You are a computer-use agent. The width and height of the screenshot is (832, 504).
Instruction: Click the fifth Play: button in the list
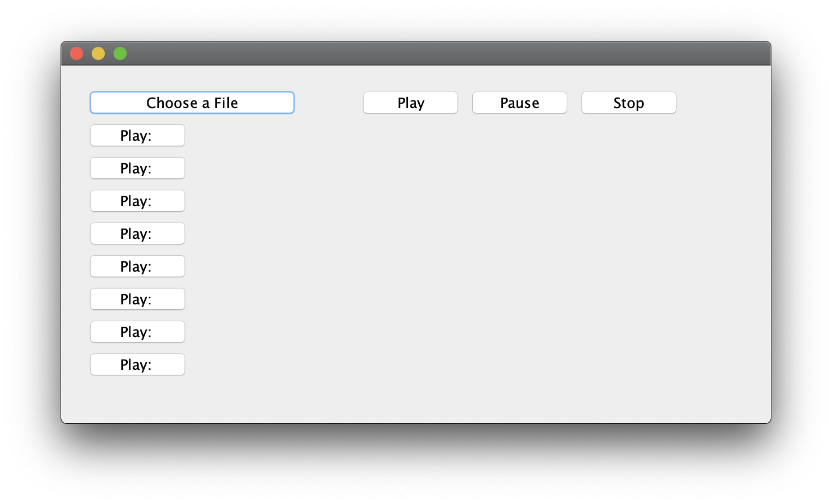(138, 266)
